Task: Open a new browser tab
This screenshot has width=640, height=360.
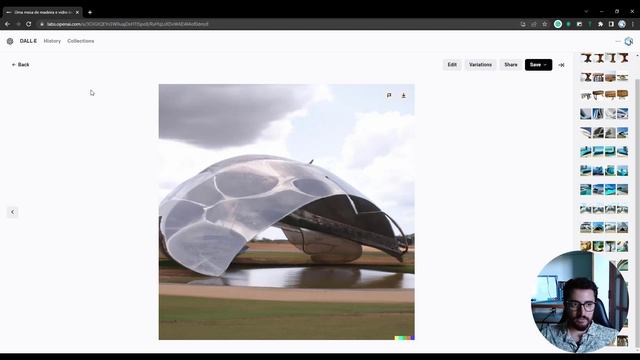Action: click(x=90, y=12)
